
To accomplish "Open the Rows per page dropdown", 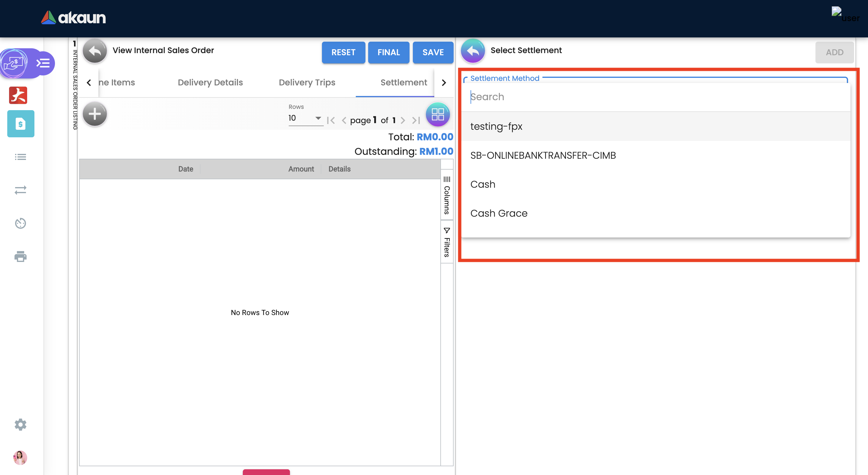I will coord(305,118).
